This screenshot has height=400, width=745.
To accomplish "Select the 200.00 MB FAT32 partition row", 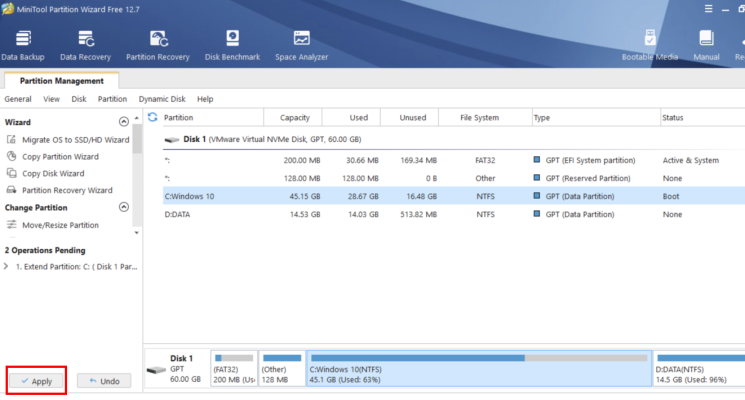I will tap(454, 160).
